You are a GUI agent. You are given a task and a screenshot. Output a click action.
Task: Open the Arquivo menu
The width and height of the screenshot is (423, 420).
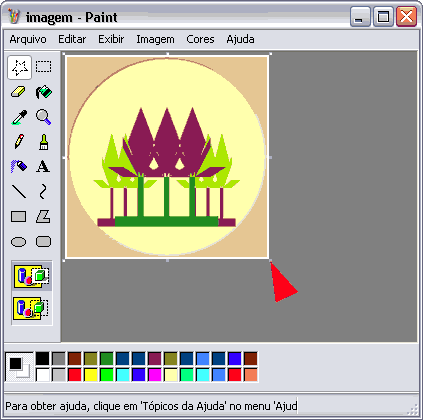pyautogui.click(x=28, y=39)
